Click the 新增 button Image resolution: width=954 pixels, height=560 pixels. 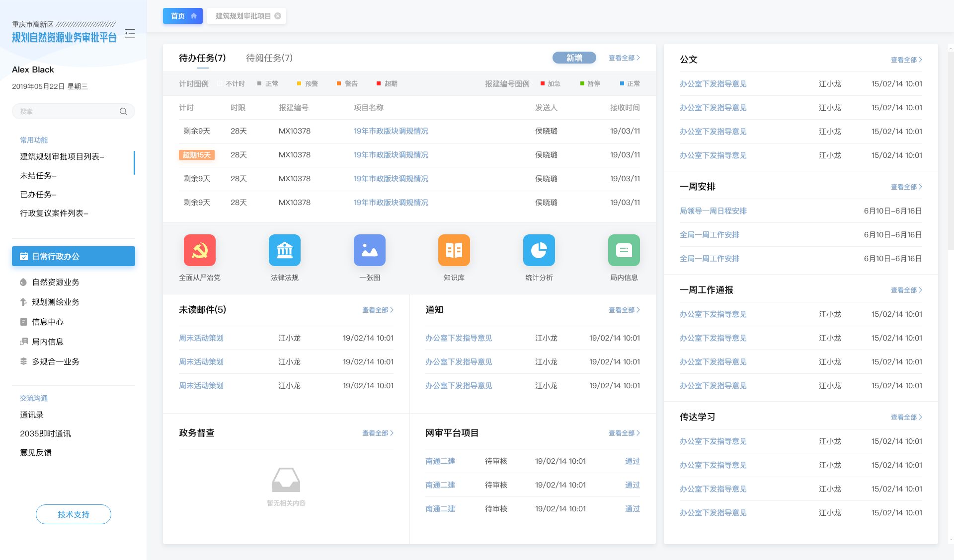(574, 58)
